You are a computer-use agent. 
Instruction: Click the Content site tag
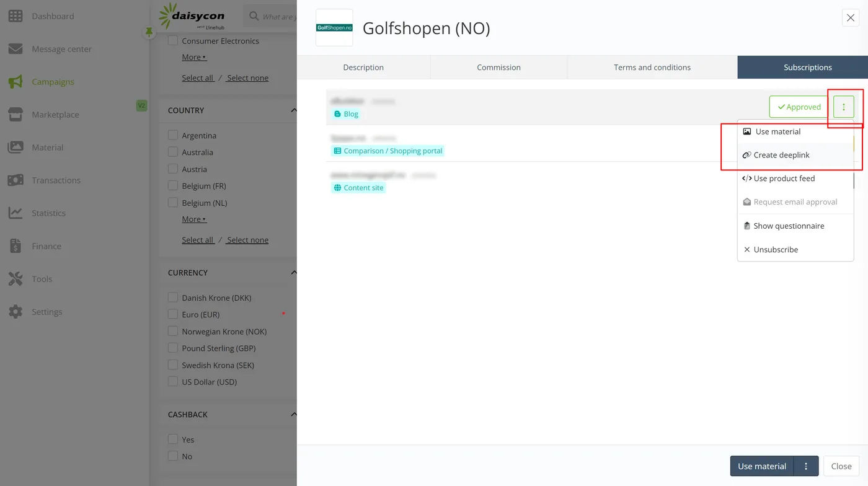coord(358,188)
